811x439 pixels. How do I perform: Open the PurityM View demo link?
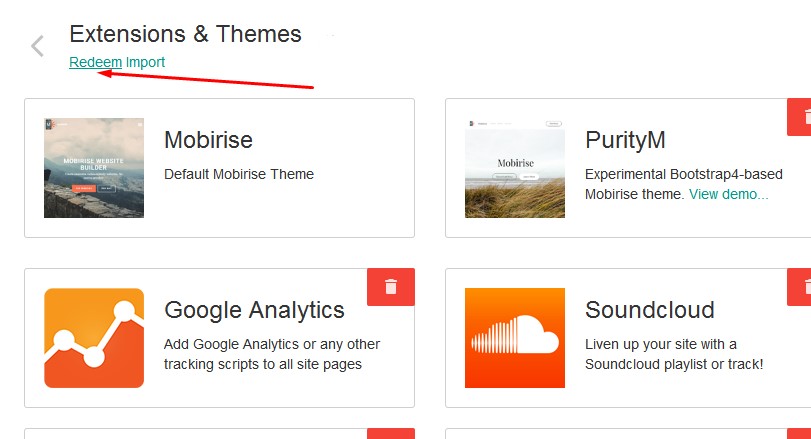[x=728, y=194]
